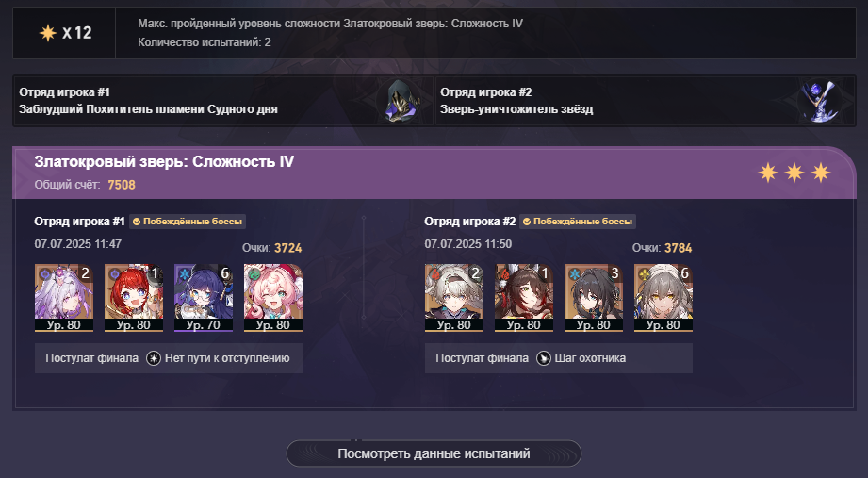This screenshot has width=868, height=478.
Task: Select the gray-haired character with eidolon 6
Action: (663, 297)
